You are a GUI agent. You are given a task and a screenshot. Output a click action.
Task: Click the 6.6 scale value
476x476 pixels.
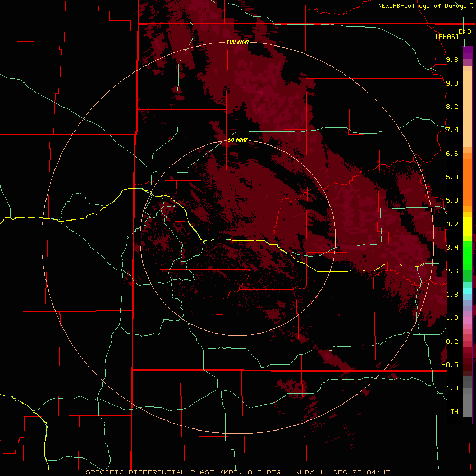[452, 153]
